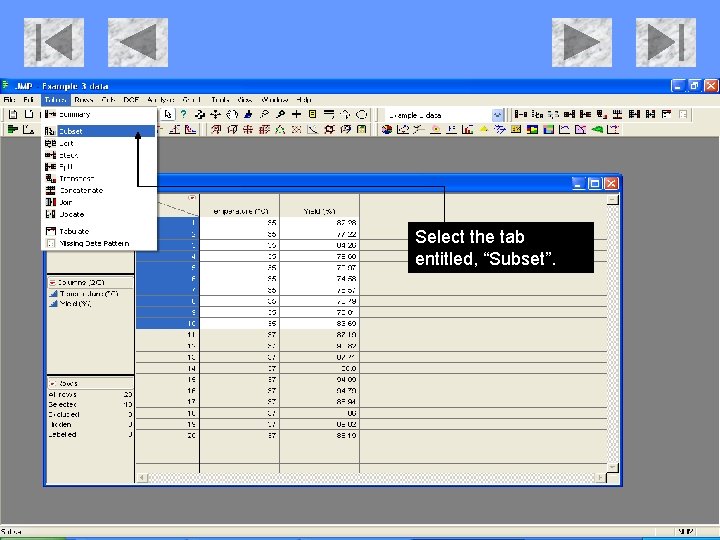Expand the Rows panel red triangle
This screenshot has height=540, width=720.
(x=52, y=383)
